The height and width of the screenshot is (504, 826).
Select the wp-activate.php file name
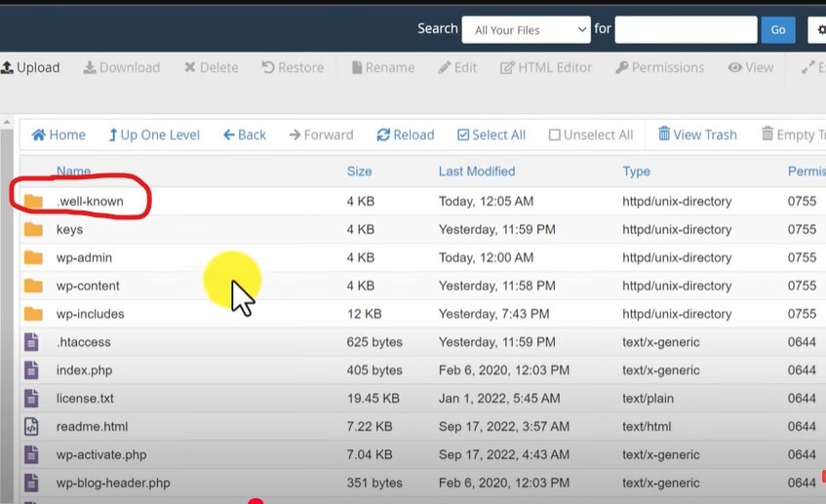pos(101,454)
